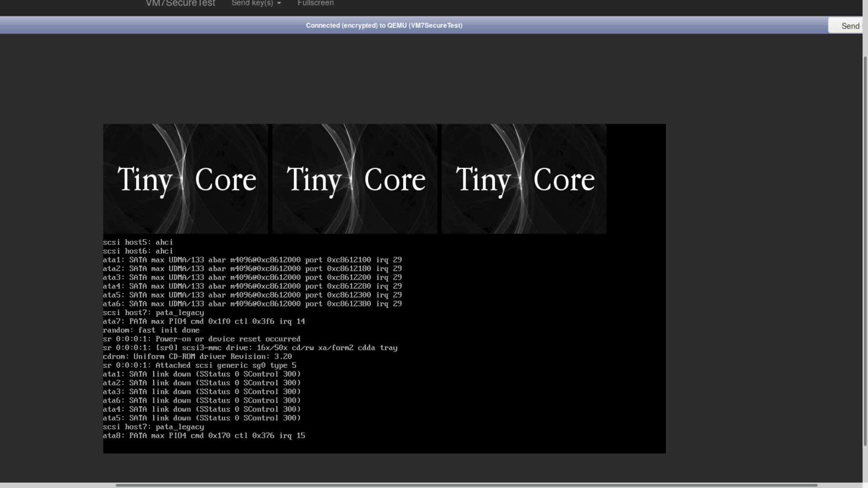Click the 'ata1: SATA link down' line

pos(202,374)
